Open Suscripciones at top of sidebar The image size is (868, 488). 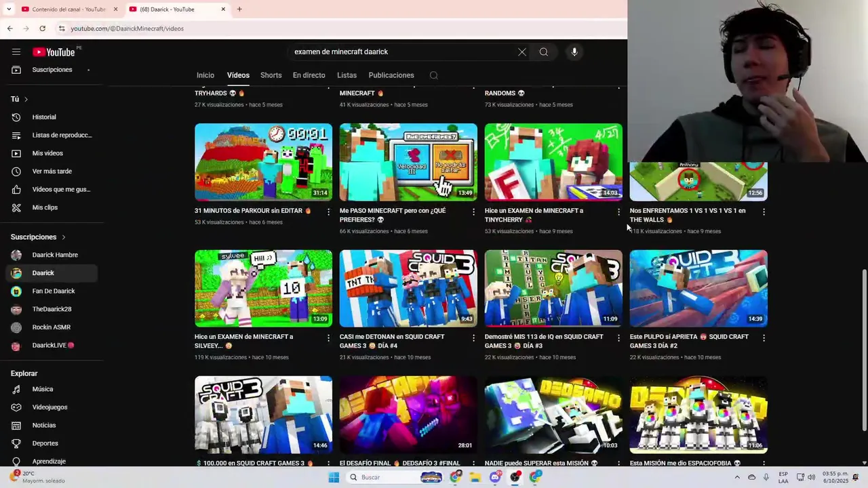point(52,70)
